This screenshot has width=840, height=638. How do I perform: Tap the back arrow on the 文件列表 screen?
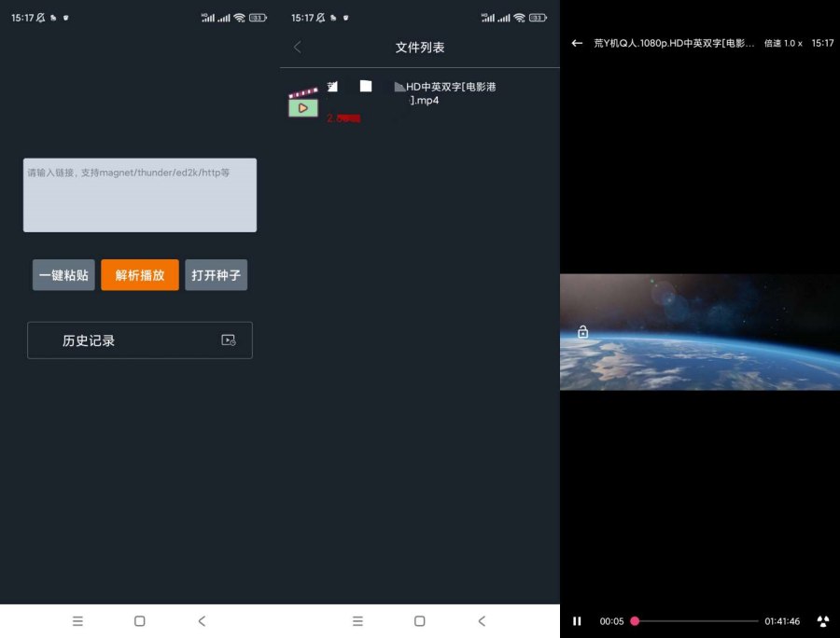click(297, 47)
